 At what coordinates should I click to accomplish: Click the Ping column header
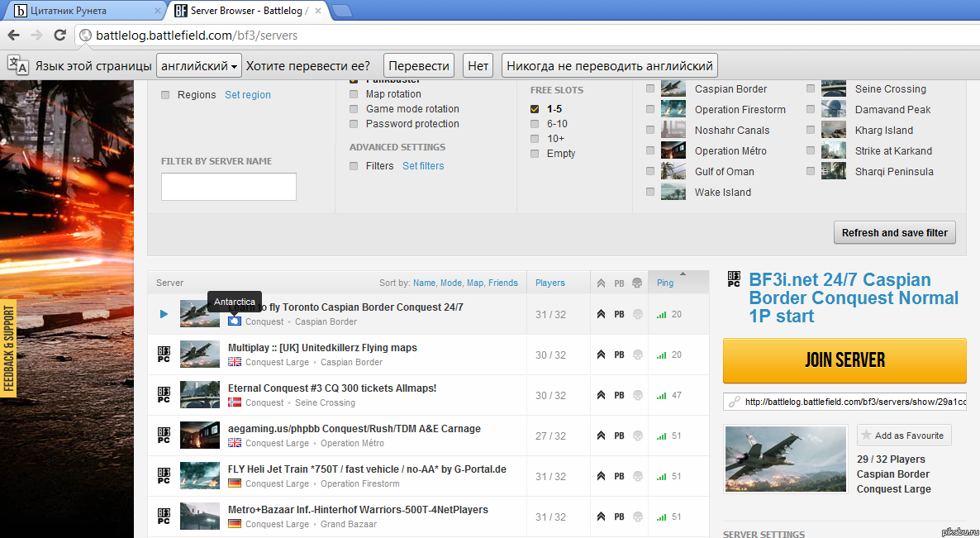[665, 283]
